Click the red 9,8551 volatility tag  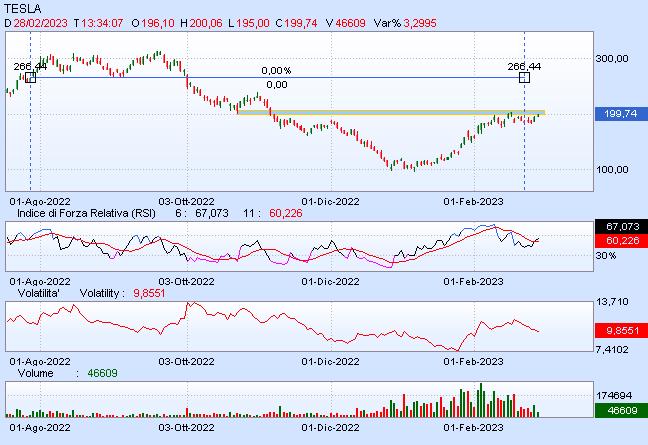621,331
